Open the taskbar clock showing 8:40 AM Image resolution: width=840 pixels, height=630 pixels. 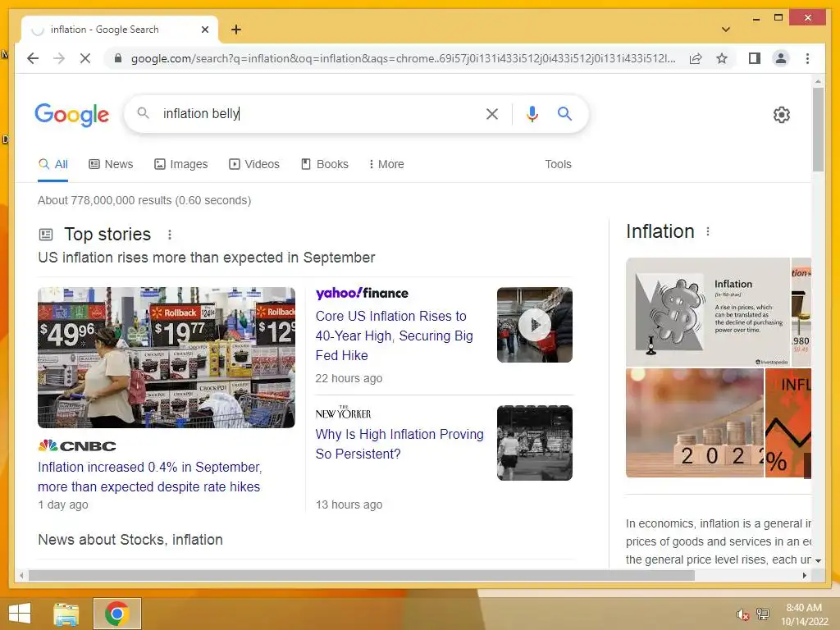(x=804, y=614)
